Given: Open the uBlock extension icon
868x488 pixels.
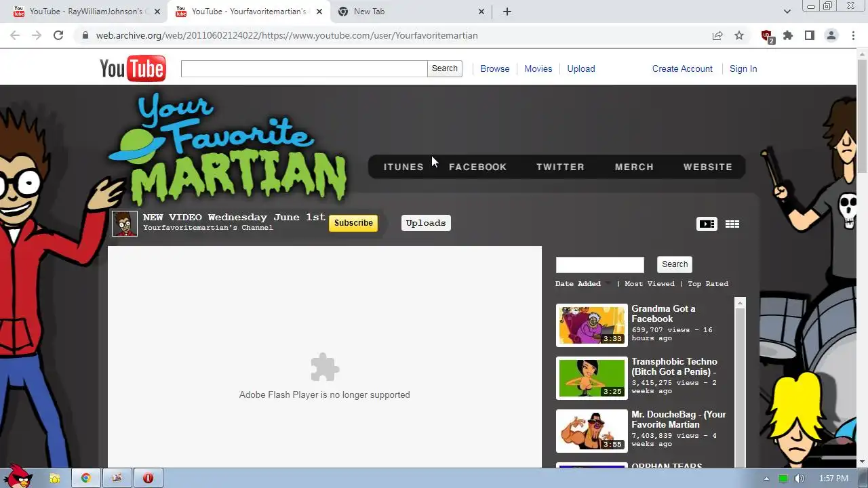Looking at the screenshot, I should click(767, 36).
